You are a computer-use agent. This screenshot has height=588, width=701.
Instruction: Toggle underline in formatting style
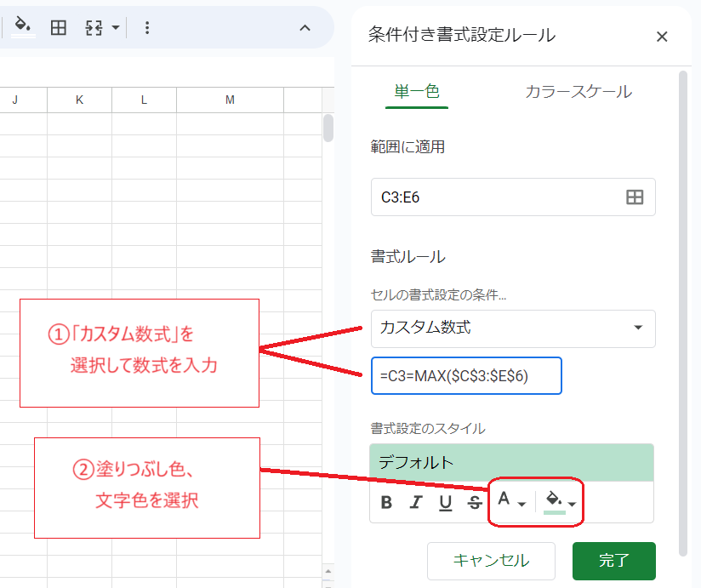[445, 503]
